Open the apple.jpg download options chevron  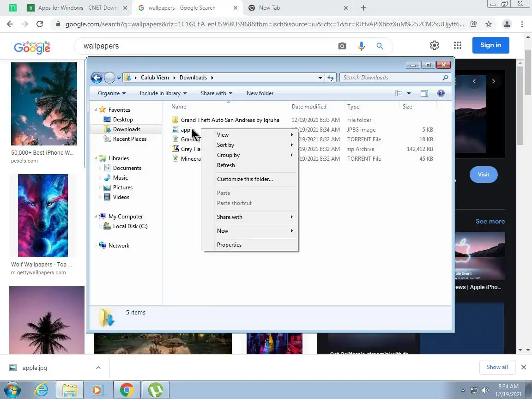click(x=98, y=368)
